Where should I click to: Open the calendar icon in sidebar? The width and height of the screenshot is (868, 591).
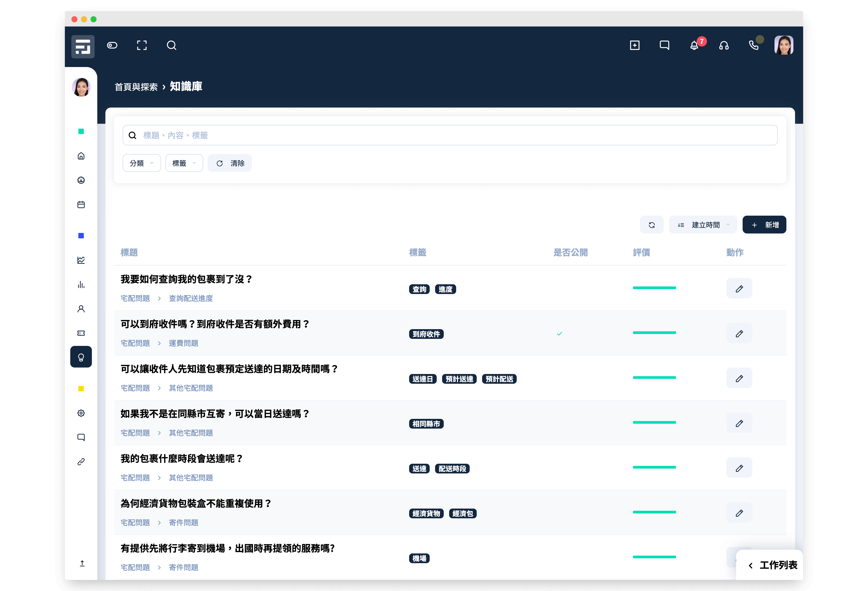[x=81, y=205]
